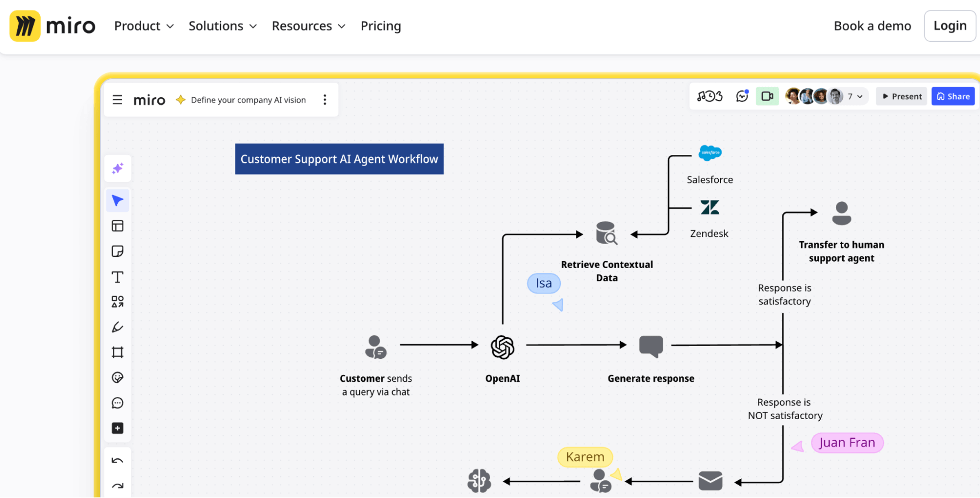The image size is (980, 498).
Task: Click the Present button
Action: (902, 97)
